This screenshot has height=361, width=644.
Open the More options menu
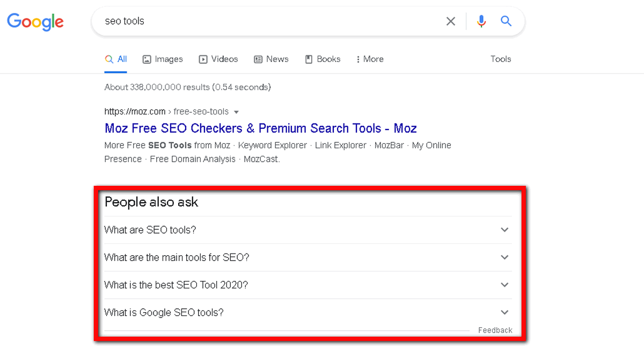[x=370, y=59]
